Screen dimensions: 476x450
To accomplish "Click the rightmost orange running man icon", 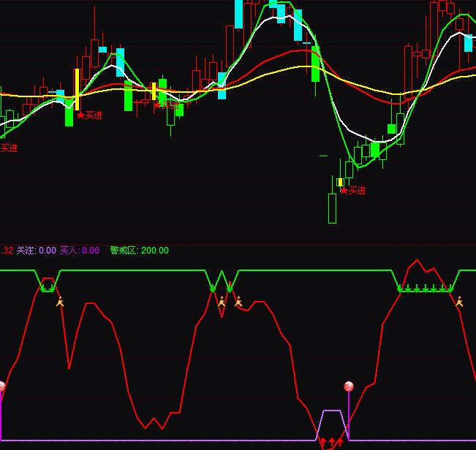I will pyautogui.click(x=459, y=301).
